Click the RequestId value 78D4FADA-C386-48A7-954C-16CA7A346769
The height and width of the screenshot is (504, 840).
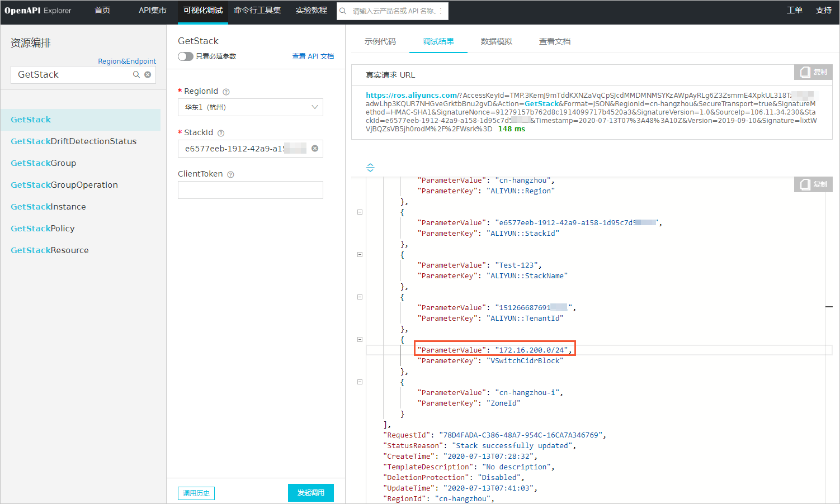521,435
